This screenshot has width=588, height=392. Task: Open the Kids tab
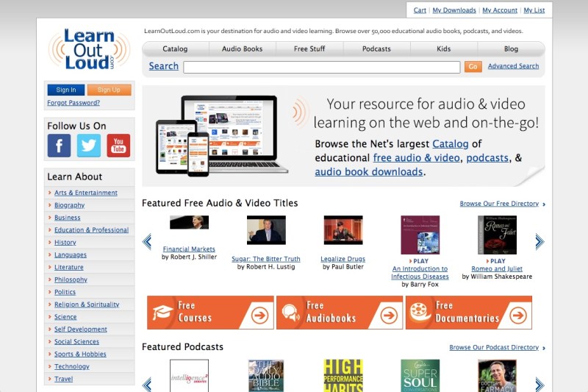[444, 49]
